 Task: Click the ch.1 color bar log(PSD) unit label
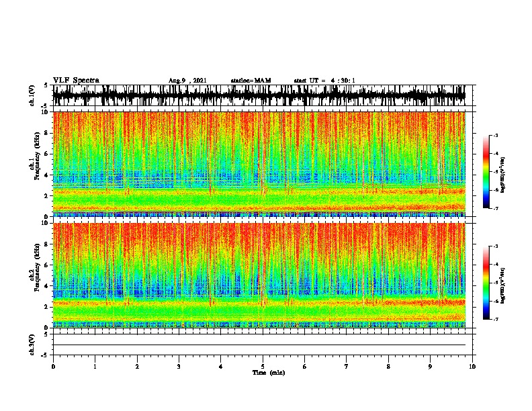click(x=503, y=175)
